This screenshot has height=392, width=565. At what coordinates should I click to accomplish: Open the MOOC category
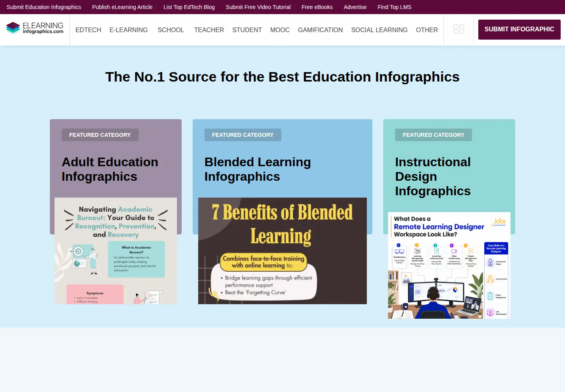(x=280, y=30)
